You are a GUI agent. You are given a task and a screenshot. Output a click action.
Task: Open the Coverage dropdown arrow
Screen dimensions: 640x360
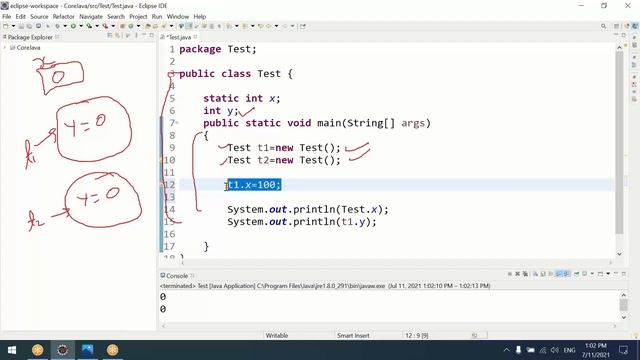point(97,26)
